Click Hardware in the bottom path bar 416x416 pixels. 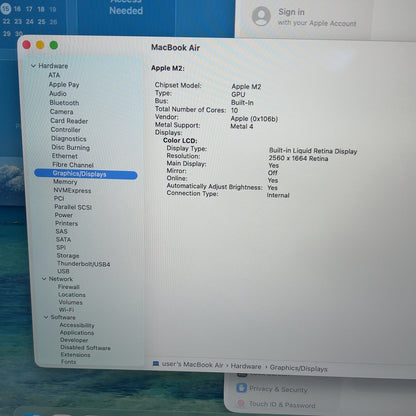click(x=246, y=366)
